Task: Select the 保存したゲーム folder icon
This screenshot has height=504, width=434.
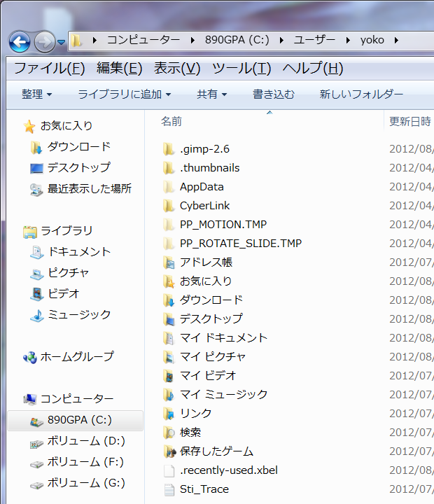Action: coord(168,451)
